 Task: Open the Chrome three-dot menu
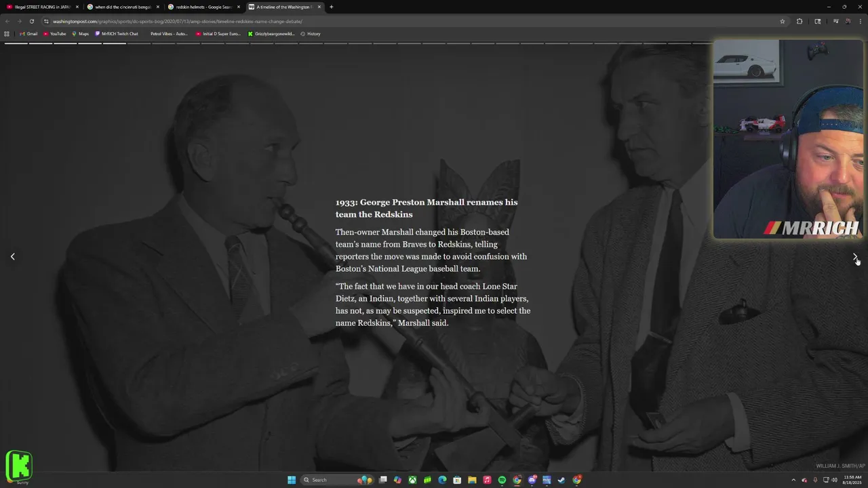point(861,21)
